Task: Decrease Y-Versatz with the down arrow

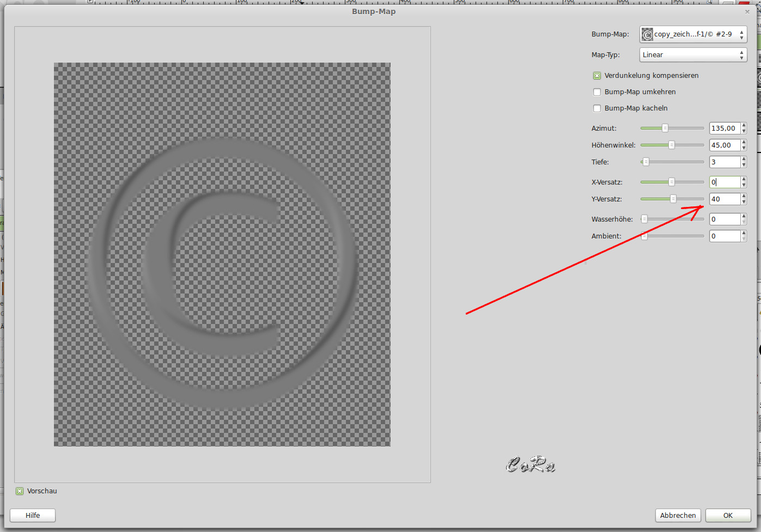Action: point(744,202)
